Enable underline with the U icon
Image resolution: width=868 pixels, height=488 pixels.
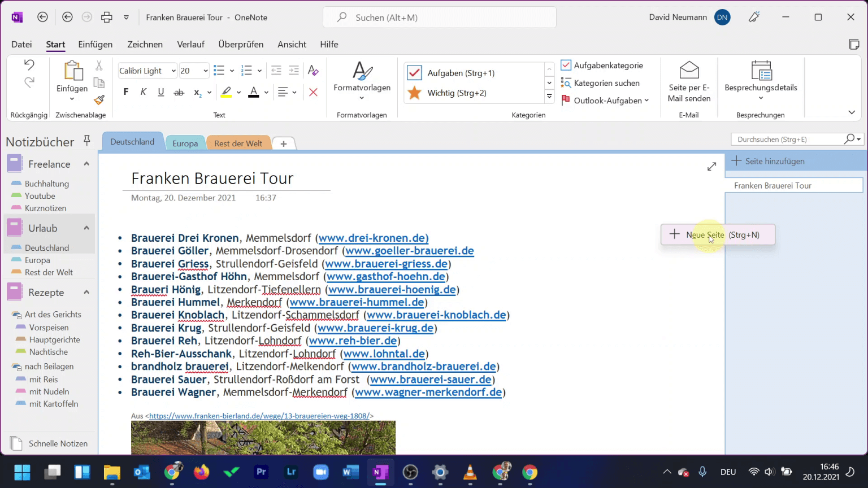pyautogui.click(x=161, y=91)
